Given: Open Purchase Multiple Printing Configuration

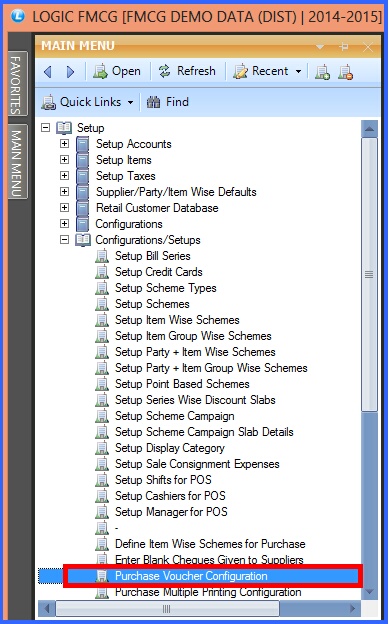Looking at the screenshot, I should point(208,592).
